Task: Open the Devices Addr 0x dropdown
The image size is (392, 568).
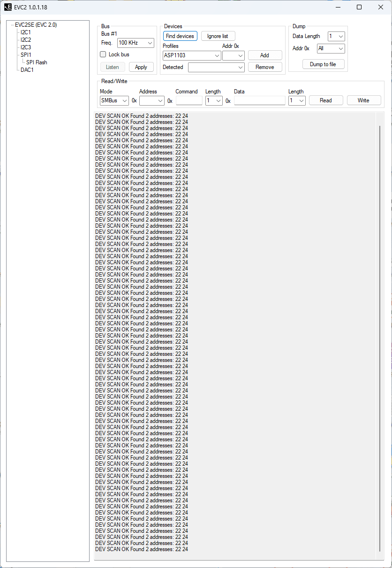Action: 234,55
